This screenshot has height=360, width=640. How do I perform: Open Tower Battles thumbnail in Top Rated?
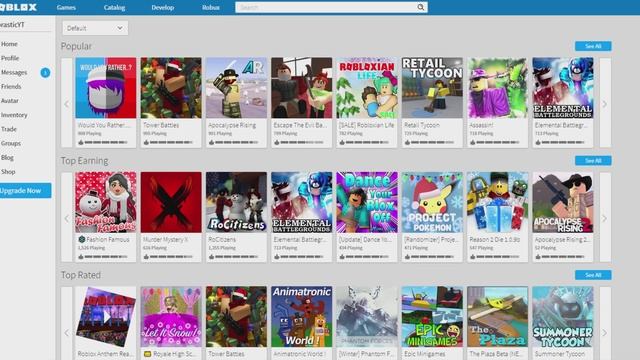click(236, 316)
